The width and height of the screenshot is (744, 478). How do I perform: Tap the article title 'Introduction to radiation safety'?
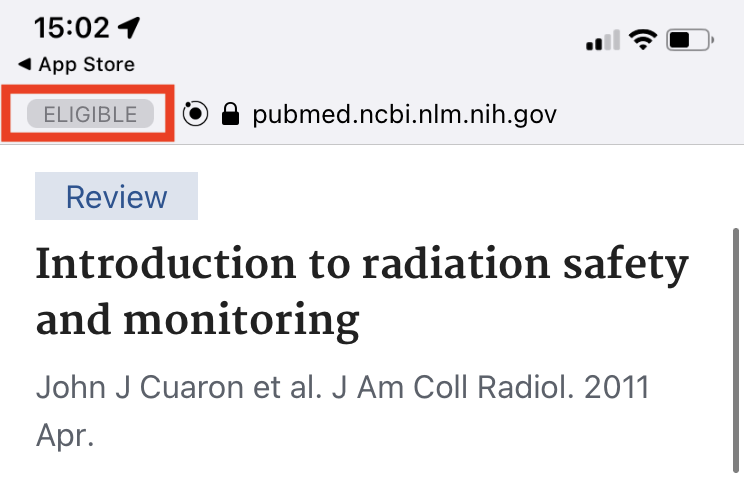(x=362, y=266)
